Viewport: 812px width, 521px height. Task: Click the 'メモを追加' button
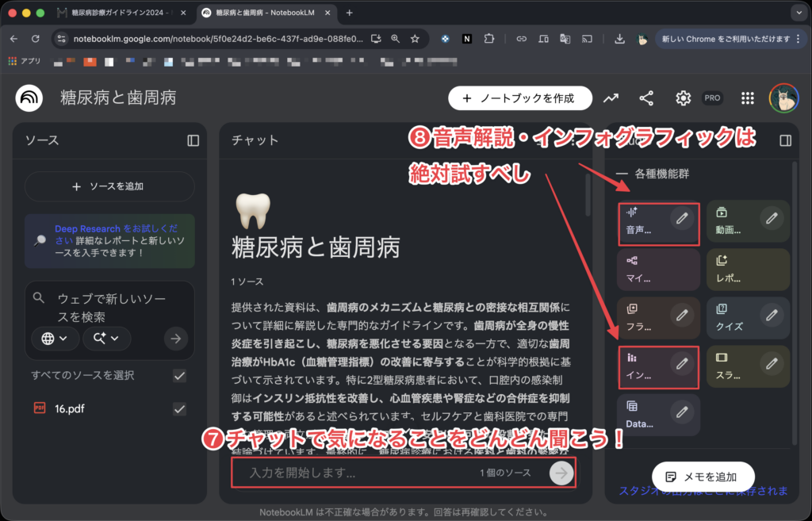coord(703,477)
